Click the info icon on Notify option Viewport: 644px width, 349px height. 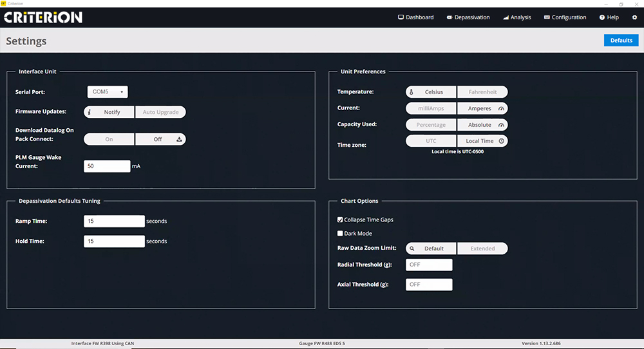(x=89, y=112)
